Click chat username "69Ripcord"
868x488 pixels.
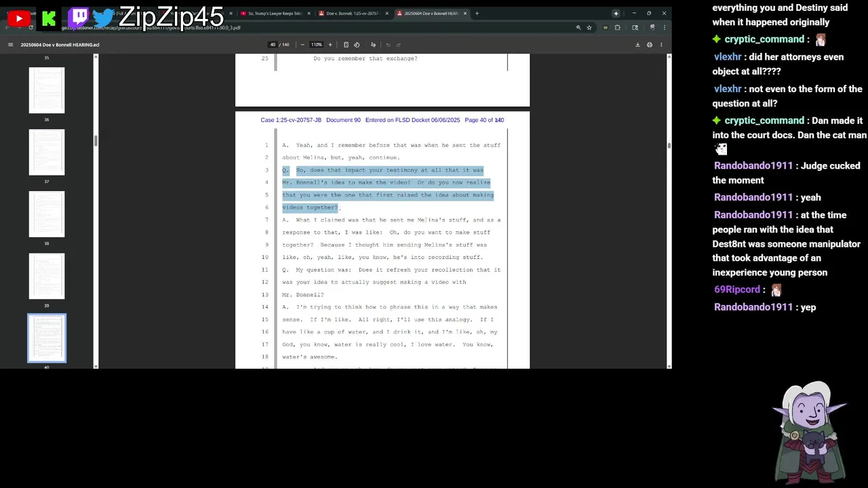(x=737, y=289)
